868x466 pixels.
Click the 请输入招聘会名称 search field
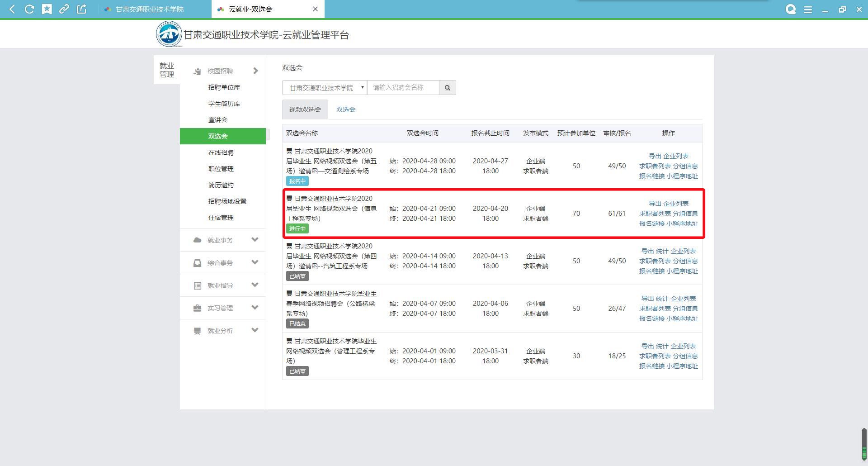[x=402, y=88]
